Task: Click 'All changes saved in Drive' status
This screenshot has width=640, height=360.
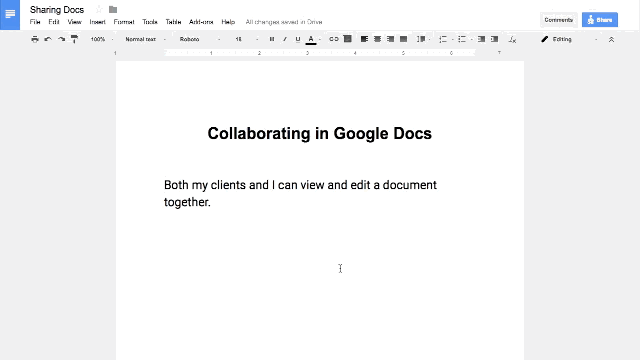Action: [284, 22]
